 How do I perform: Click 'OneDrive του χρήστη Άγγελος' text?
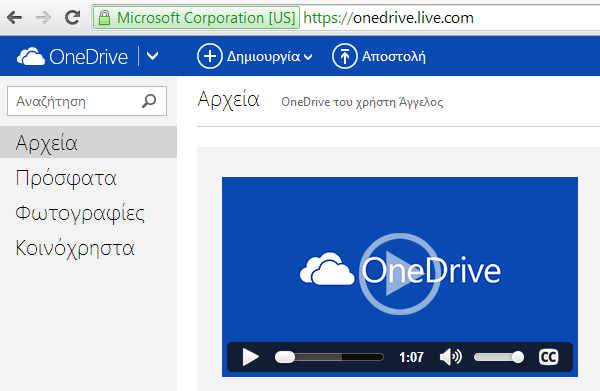(x=362, y=102)
